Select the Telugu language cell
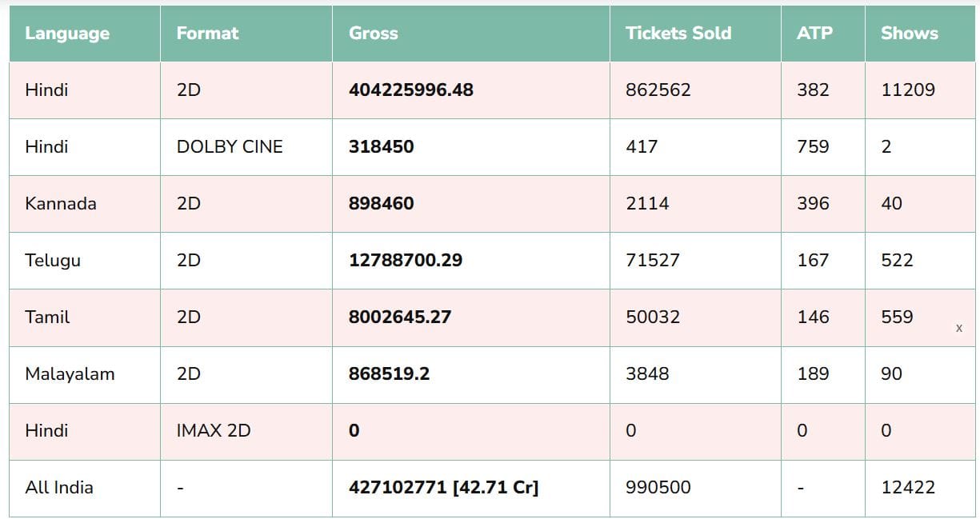Image resolution: width=980 pixels, height=519 pixels. click(x=53, y=261)
